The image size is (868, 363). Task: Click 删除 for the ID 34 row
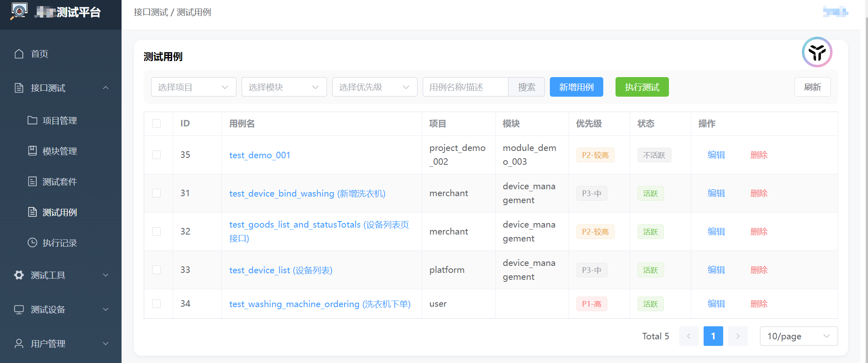759,304
